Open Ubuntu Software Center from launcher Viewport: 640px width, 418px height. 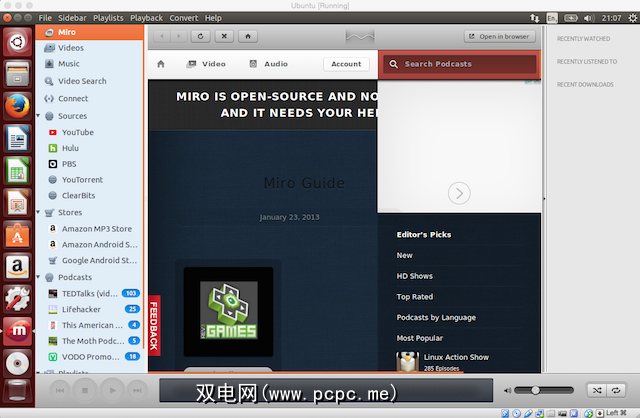(17, 235)
